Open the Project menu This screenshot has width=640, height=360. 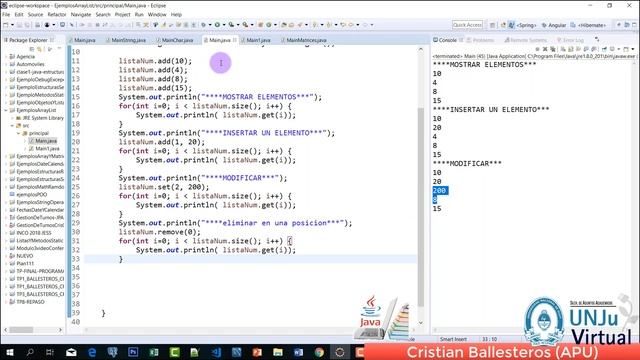click(x=122, y=14)
